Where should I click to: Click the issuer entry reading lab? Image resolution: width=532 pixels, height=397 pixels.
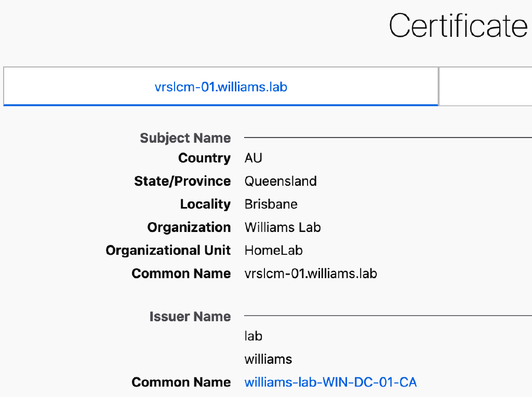click(x=254, y=336)
